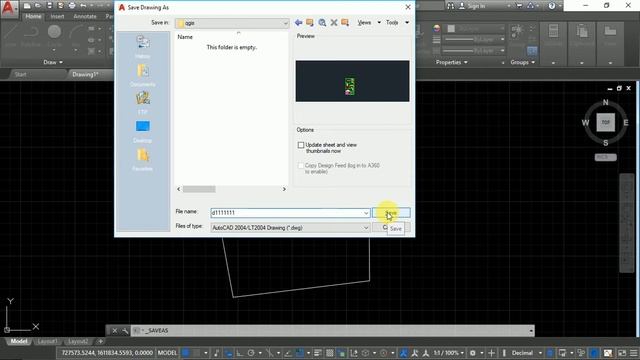
Task: Click the Save quick access toolbar icon
Action: click(x=49, y=6)
